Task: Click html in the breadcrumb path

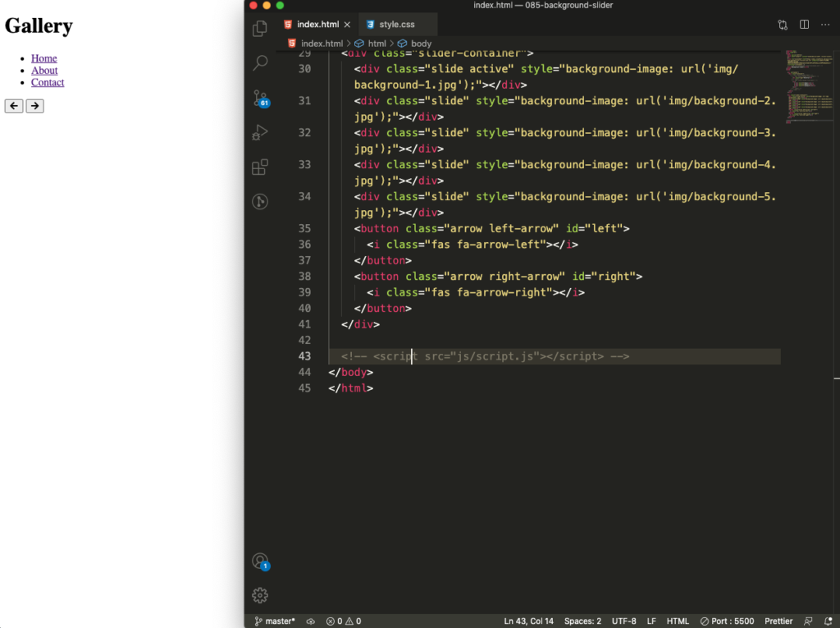Action: pyautogui.click(x=377, y=44)
